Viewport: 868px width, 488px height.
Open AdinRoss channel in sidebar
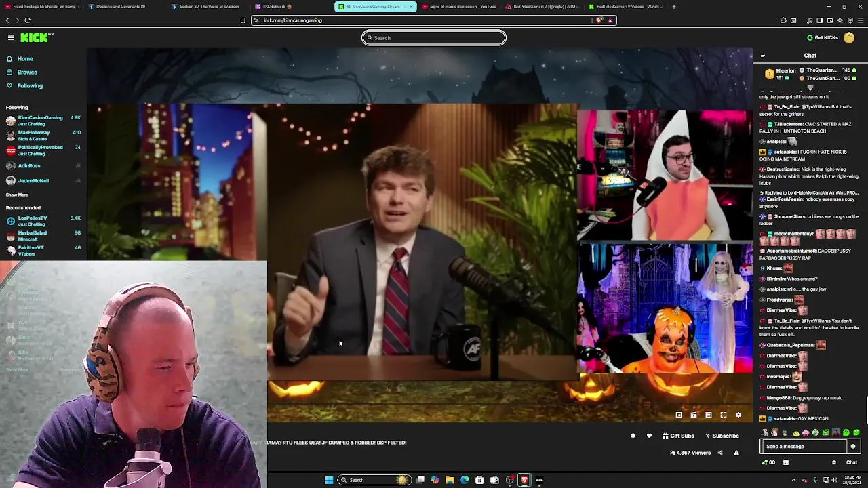[x=43, y=165]
